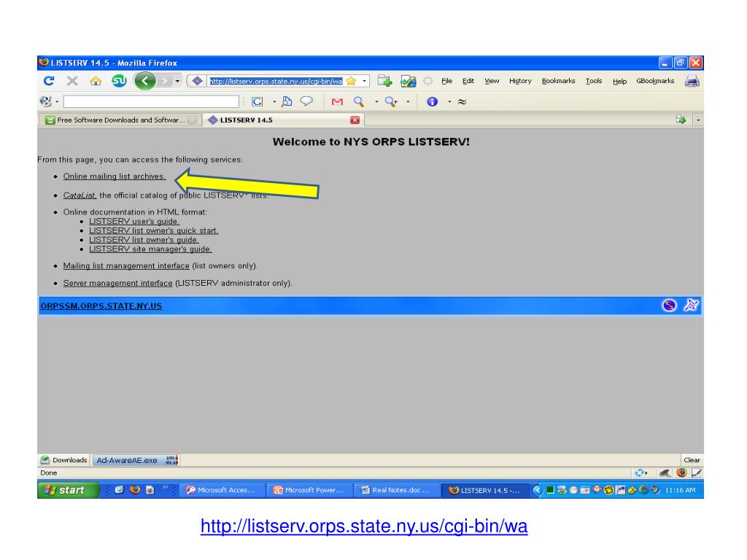Viewport: 747px width, 560px height.
Task: Click the site identity icon in address bar
Action: 197,81
